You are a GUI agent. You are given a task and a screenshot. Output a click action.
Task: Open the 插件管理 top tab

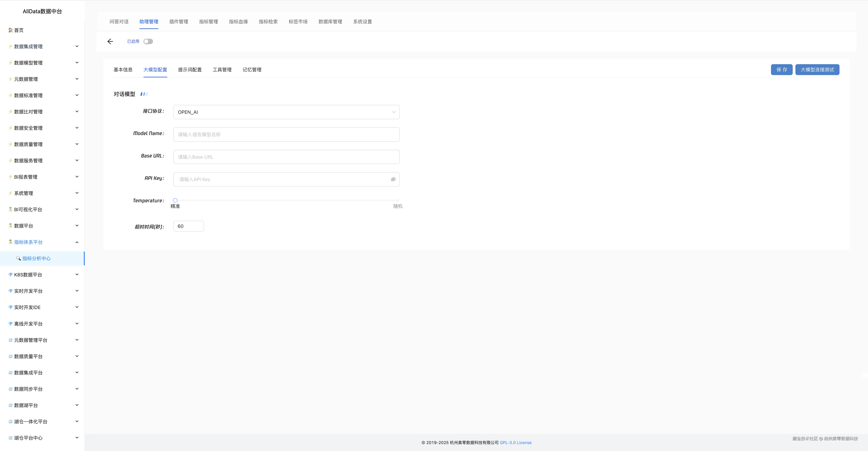pyautogui.click(x=179, y=22)
